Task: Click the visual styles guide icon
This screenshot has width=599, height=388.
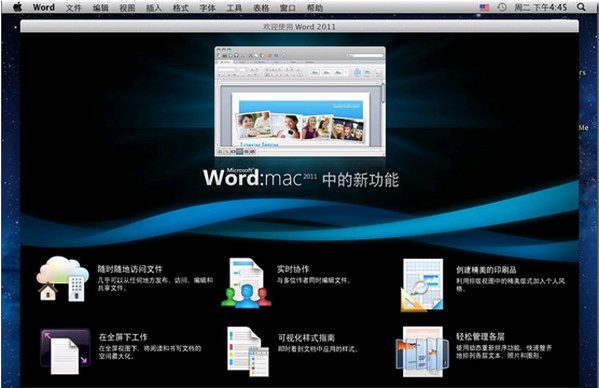Action: (x=248, y=351)
